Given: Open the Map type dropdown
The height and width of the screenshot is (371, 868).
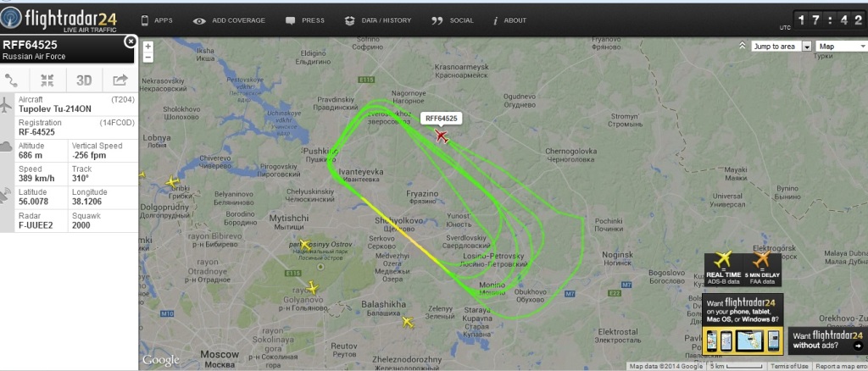Looking at the screenshot, I should (x=842, y=47).
